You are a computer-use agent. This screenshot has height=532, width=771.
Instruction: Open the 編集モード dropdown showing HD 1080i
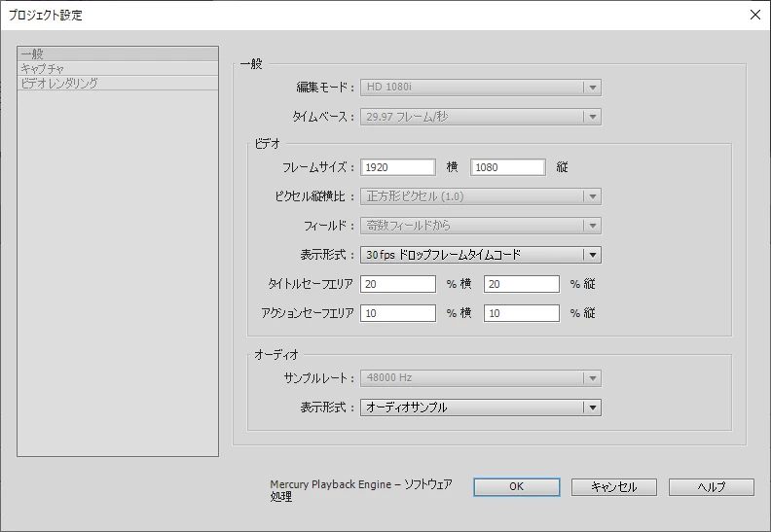(480, 88)
